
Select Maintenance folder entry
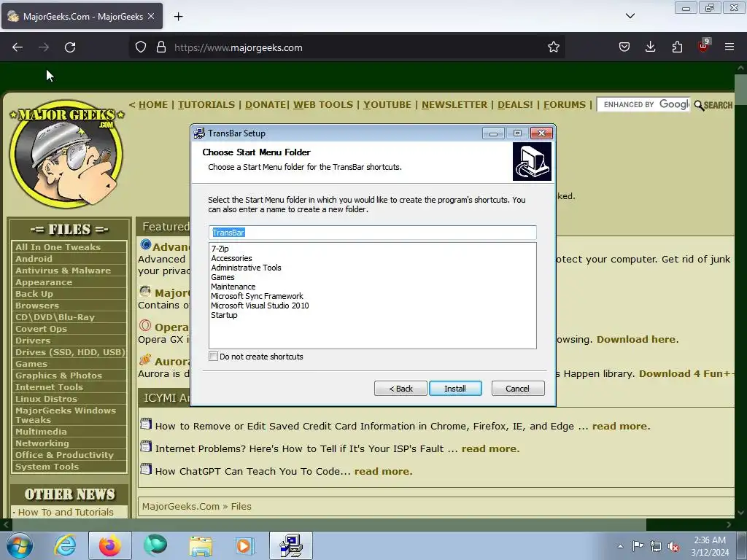[x=233, y=287]
